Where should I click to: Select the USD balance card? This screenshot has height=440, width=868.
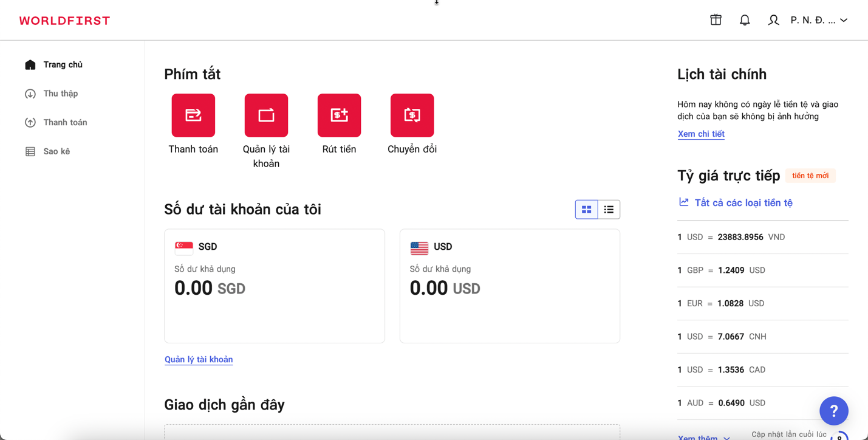pyautogui.click(x=510, y=286)
